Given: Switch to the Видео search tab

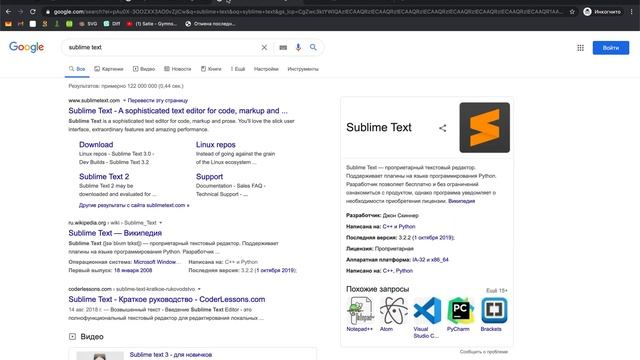Looking at the screenshot, I should [144, 69].
